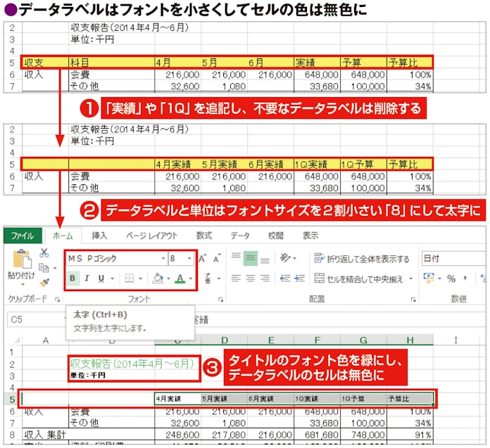The image size is (490, 448).
Task: Open the Borders button
Action: click(129, 279)
